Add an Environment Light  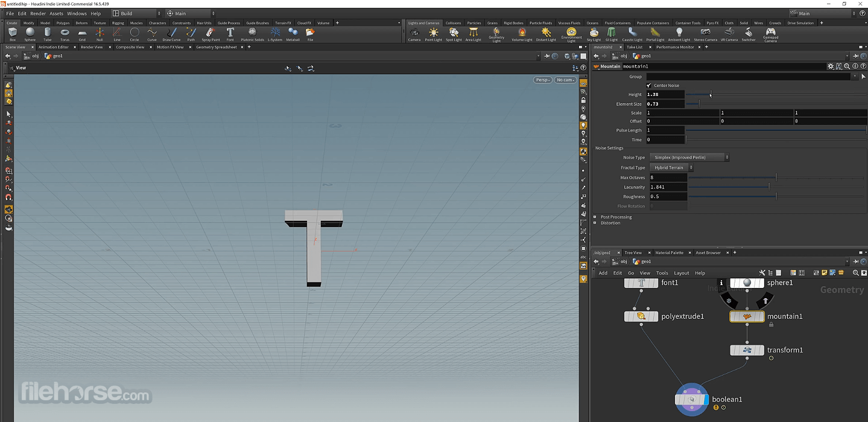point(571,35)
